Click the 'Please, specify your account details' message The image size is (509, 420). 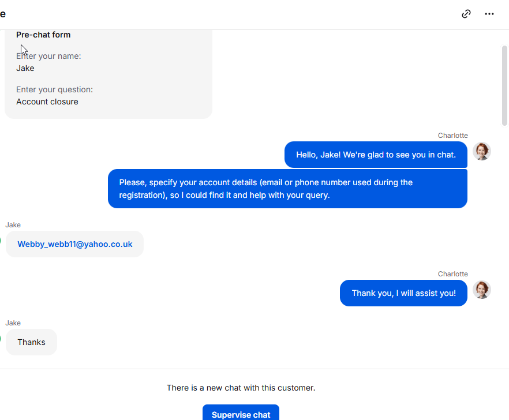[x=287, y=189]
